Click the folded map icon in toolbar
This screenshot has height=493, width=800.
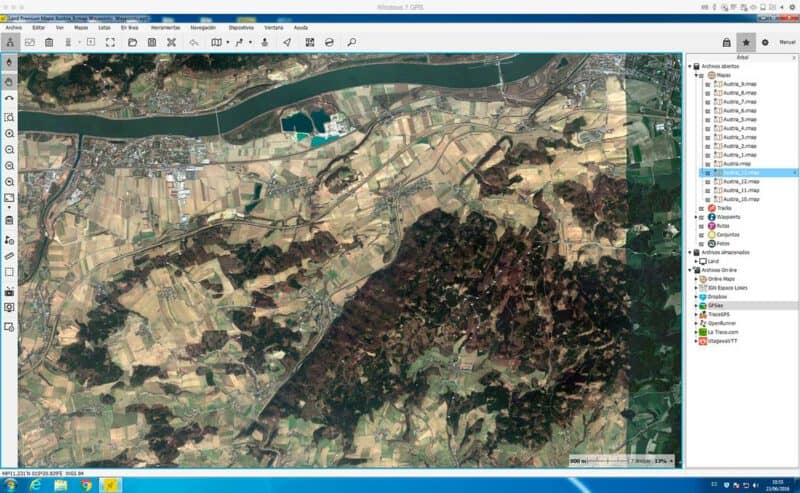[x=216, y=42]
